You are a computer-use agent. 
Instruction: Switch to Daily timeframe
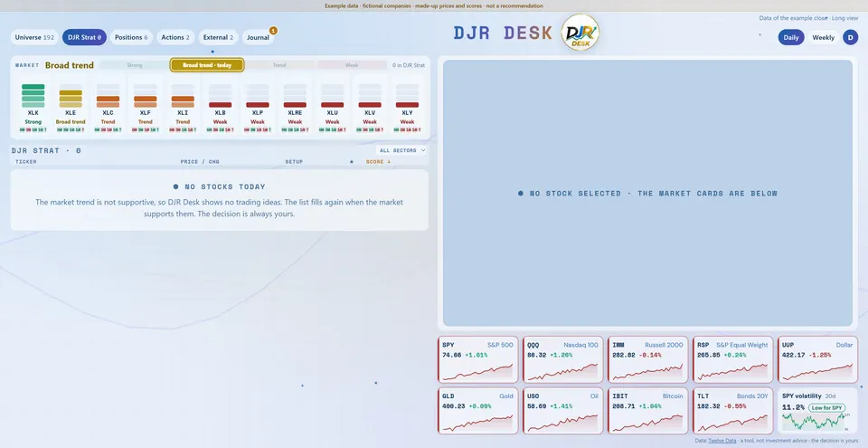[791, 37]
